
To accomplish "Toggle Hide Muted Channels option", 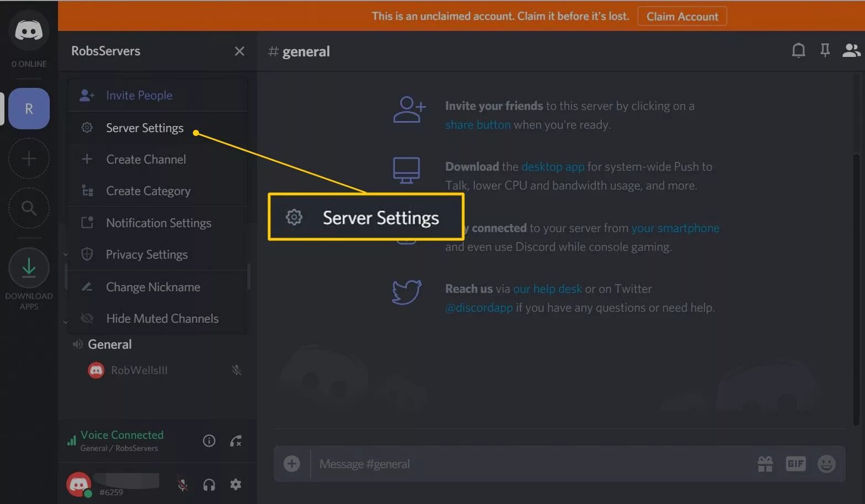I will [158, 318].
